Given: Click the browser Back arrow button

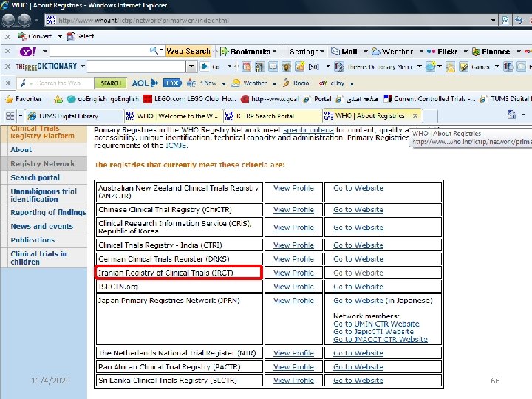Looking at the screenshot, I should click(9, 21).
